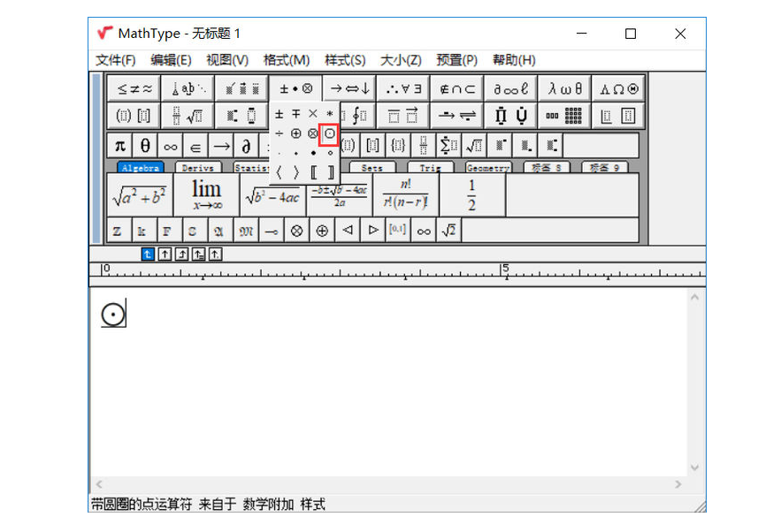Open the logical symbols palette ∴∀∃

403,89
